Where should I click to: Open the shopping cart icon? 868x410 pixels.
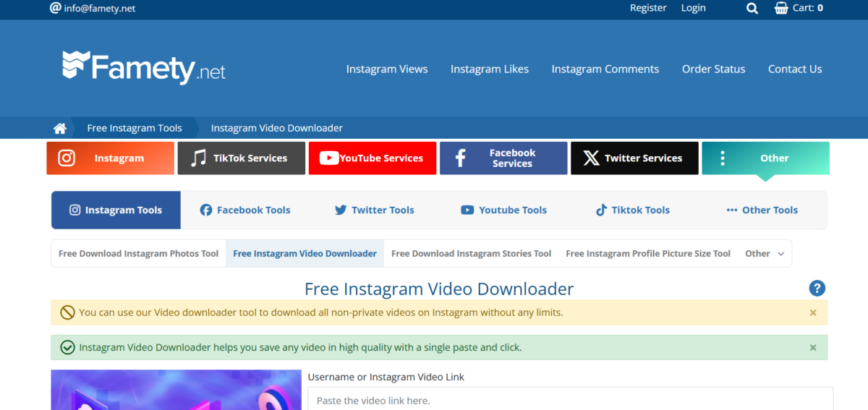[781, 8]
